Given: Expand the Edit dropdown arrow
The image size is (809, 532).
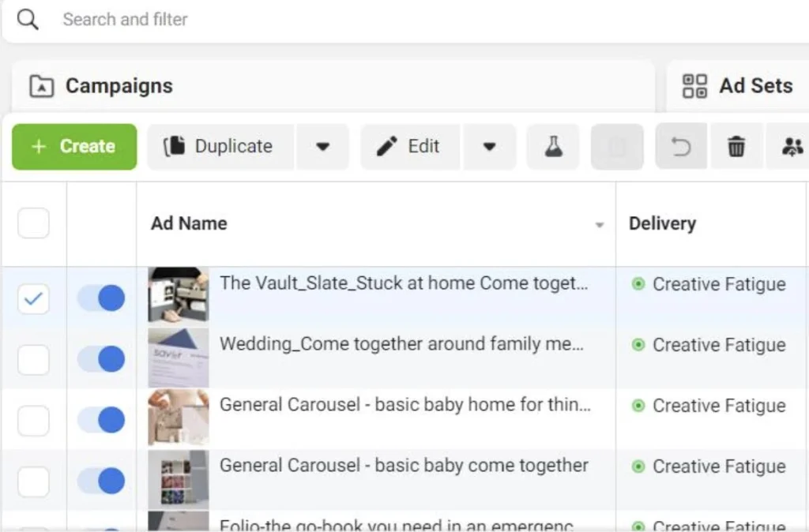Looking at the screenshot, I should pyautogui.click(x=489, y=147).
